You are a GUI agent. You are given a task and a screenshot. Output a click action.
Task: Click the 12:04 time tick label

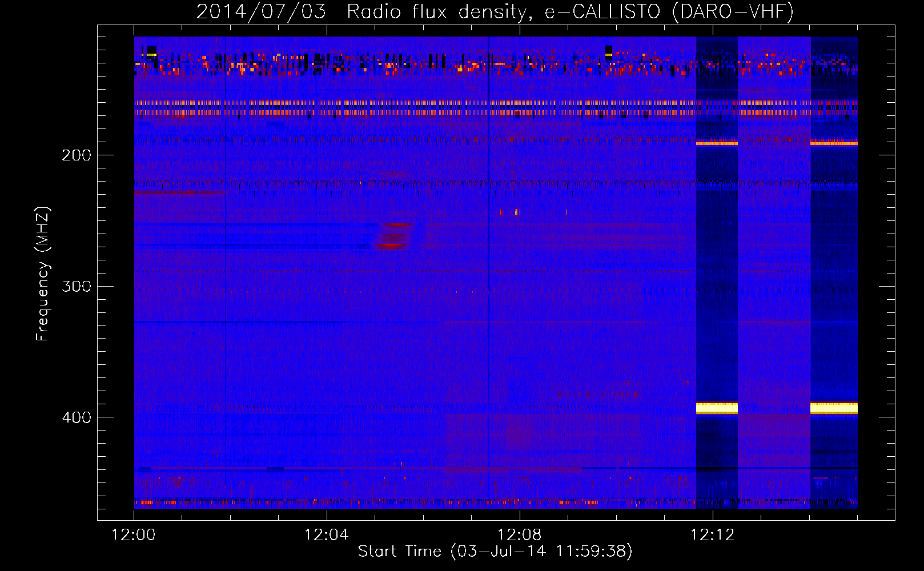click(327, 535)
